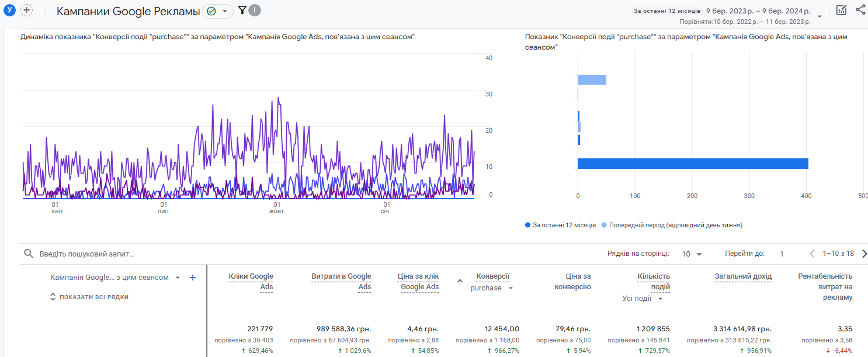Click the share report icon
This screenshot has width=868, height=357.
(x=860, y=9)
